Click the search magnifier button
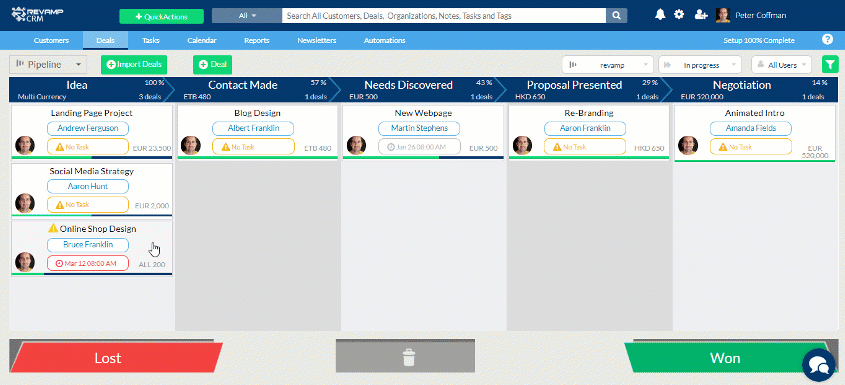845x385 pixels. click(617, 16)
